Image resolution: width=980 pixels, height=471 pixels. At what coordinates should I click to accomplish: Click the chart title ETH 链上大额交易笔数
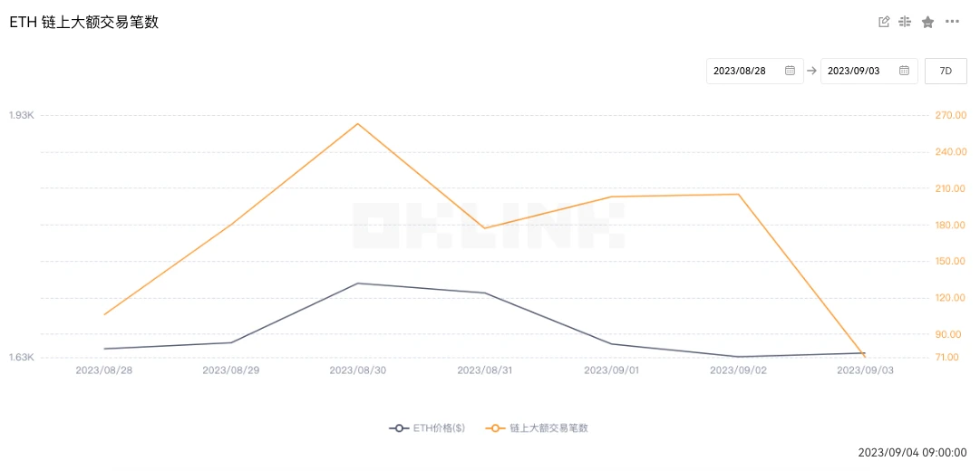tap(84, 23)
